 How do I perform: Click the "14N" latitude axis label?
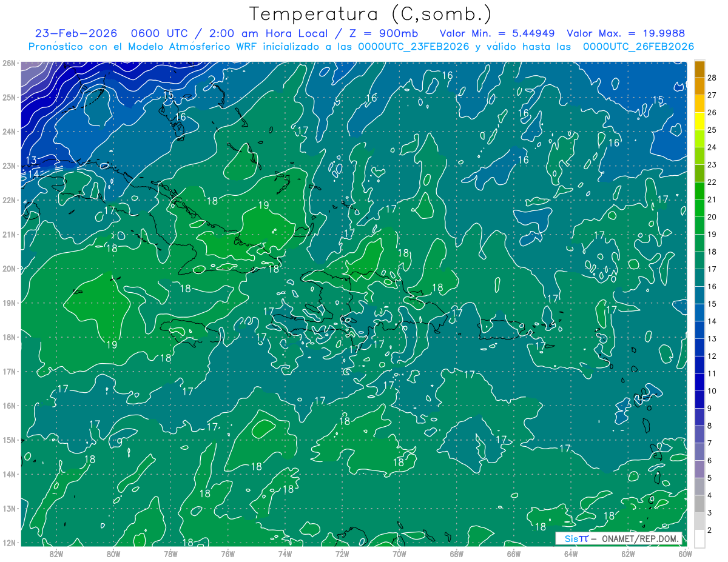pos(8,474)
